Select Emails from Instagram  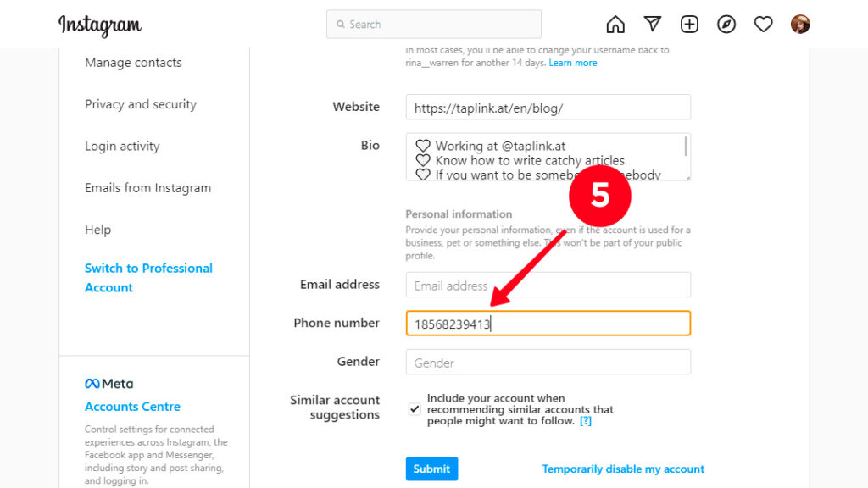click(x=147, y=187)
